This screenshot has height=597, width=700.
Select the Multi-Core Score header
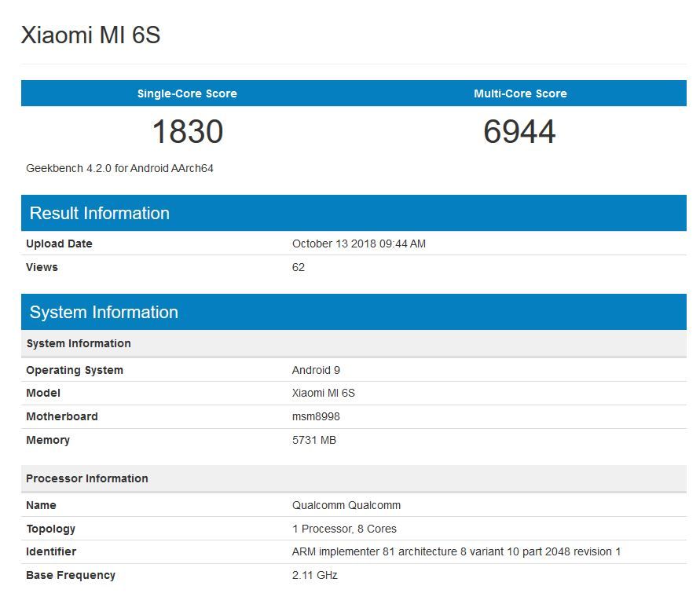click(x=520, y=93)
